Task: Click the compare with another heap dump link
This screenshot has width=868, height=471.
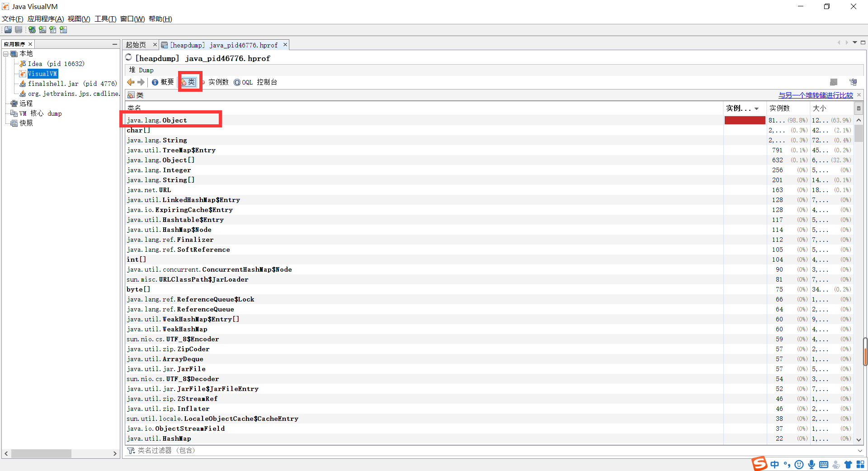Action: [x=816, y=95]
